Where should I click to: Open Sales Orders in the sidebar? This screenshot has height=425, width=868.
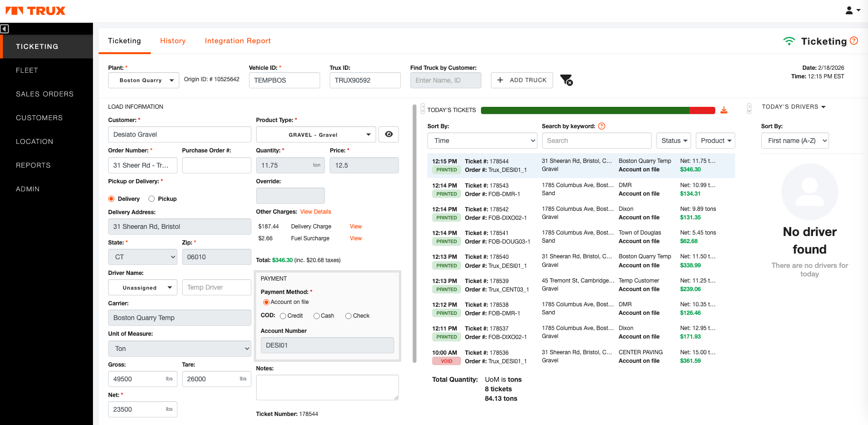(46, 94)
